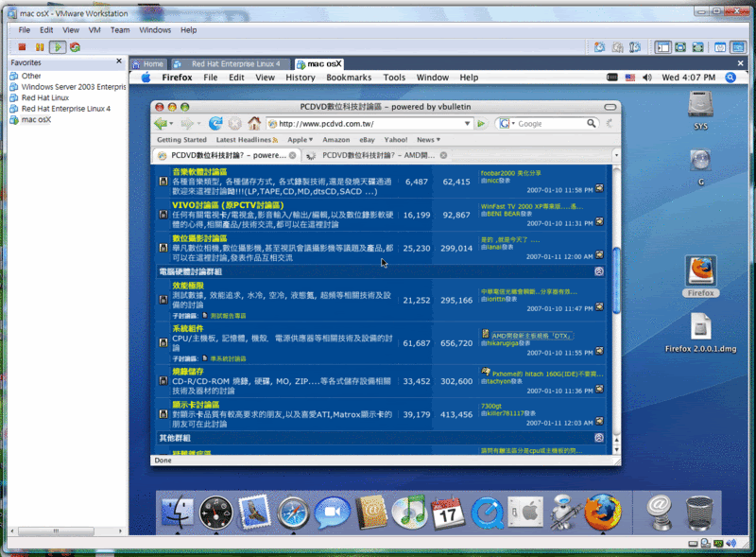The height and width of the screenshot is (557, 756).
Task: Click the green VMware power on button
Action: (58, 47)
